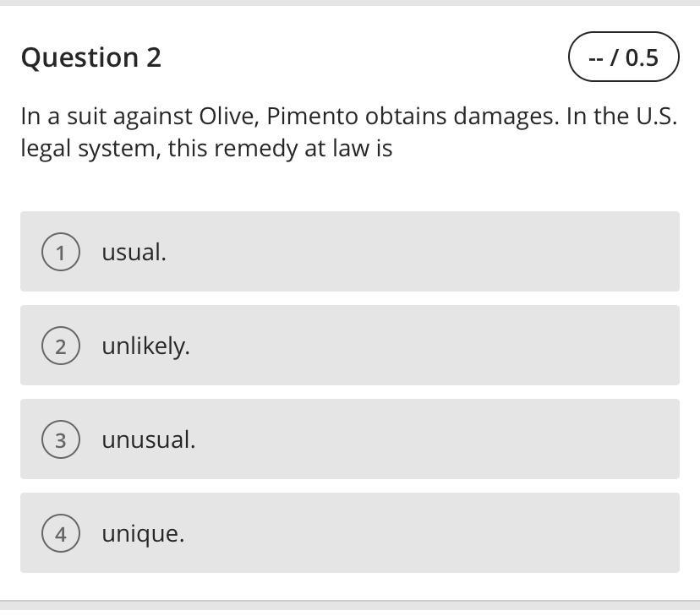Click the "Question 2" heading
The height and width of the screenshot is (616, 700).
(91, 57)
